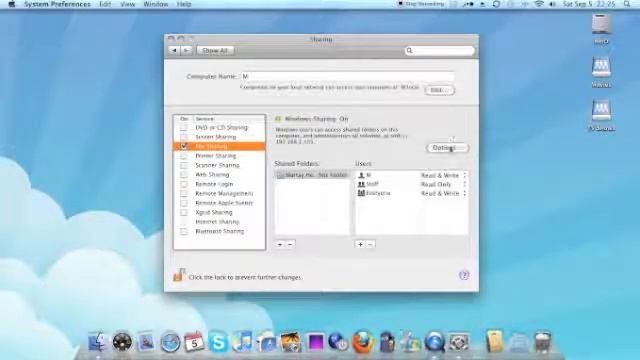Open Dashboard from the Dock
Image resolution: width=640 pixels, height=360 pixels.
(x=122, y=342)
